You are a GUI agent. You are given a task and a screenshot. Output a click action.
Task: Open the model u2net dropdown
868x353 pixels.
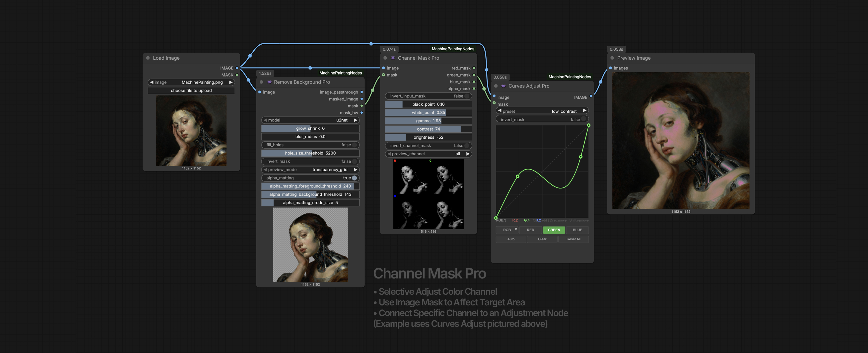pos(310,120)
